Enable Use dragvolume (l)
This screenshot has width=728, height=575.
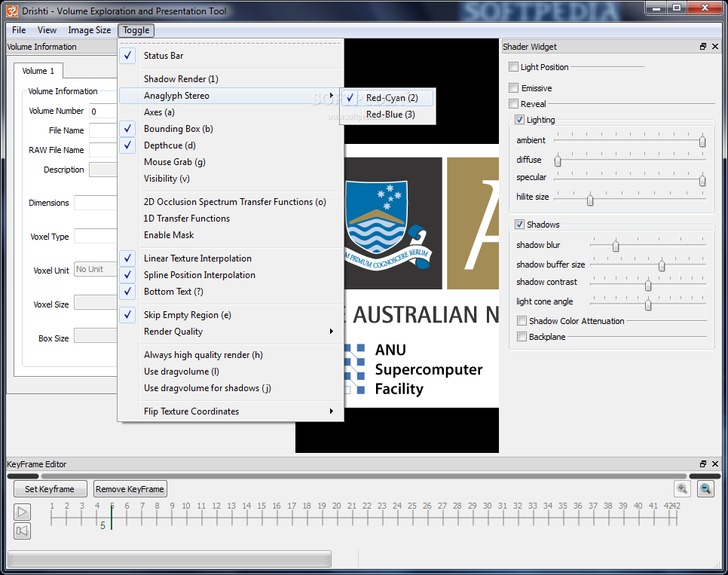(x=231, y=372)
